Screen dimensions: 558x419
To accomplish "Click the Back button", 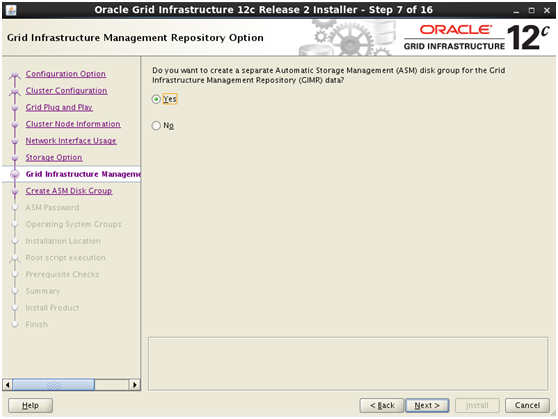I will coord(382,405).
